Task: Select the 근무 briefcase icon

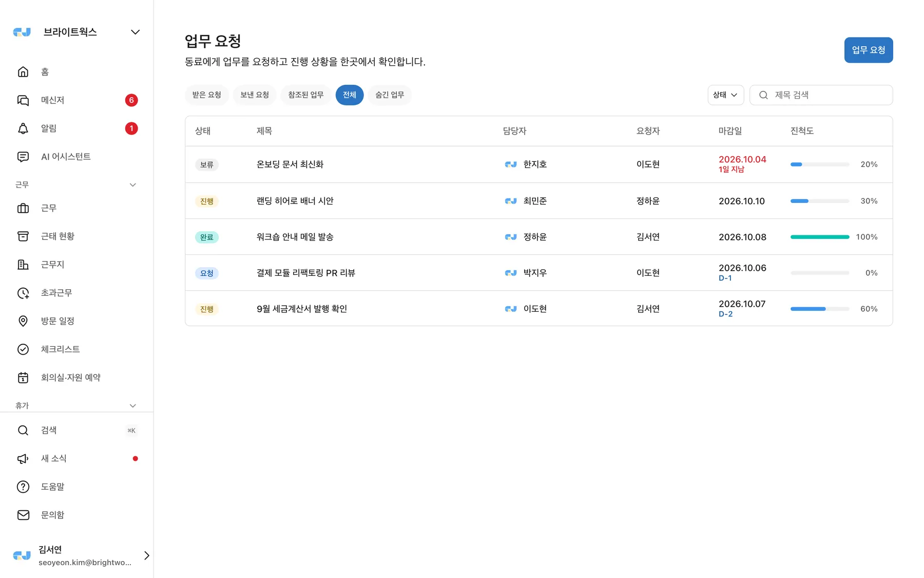Action: [23, 208]
